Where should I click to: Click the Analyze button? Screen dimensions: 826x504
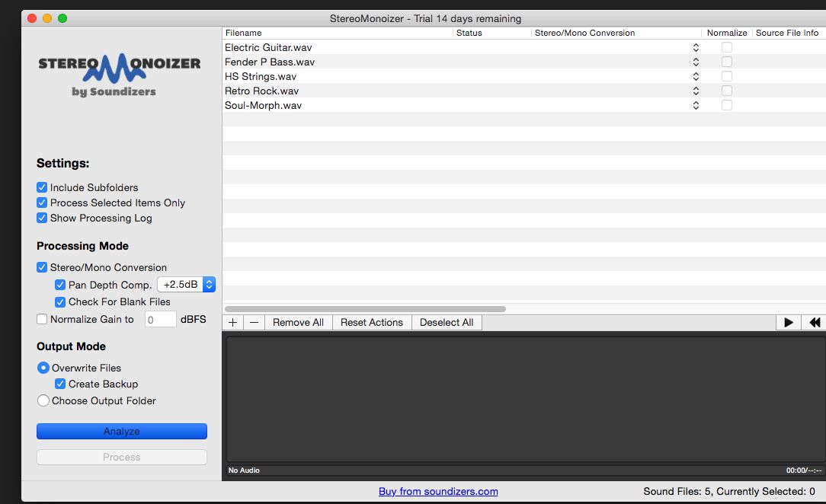click(x=122, y=432)
